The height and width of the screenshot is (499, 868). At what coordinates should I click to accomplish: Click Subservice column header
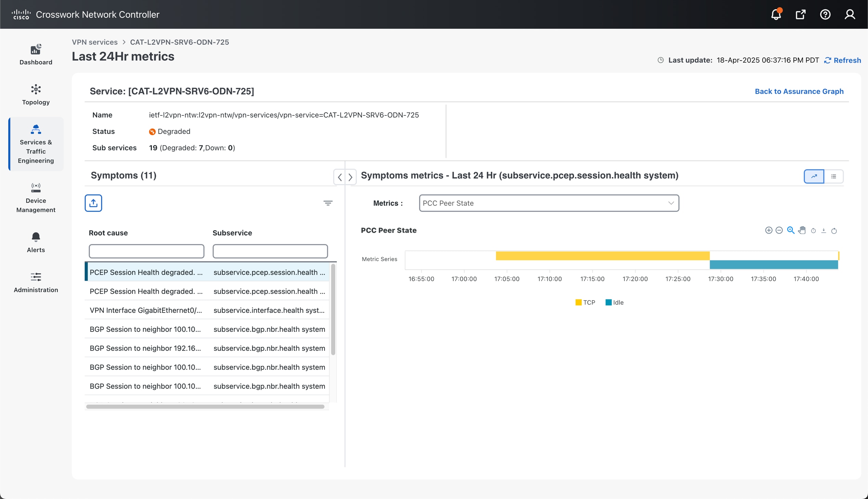(x=232, y=233)
